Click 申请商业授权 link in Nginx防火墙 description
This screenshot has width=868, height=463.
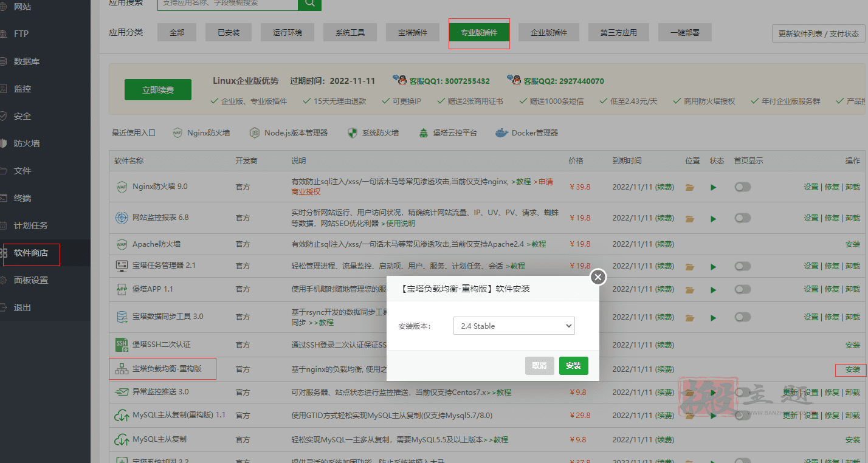pyautogui.click(x=422, y=187)
